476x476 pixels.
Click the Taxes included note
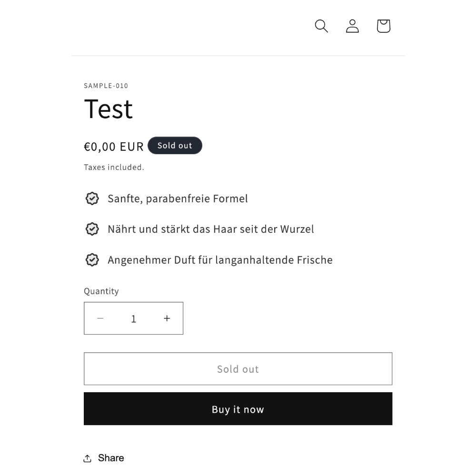[x=114, y=167]
